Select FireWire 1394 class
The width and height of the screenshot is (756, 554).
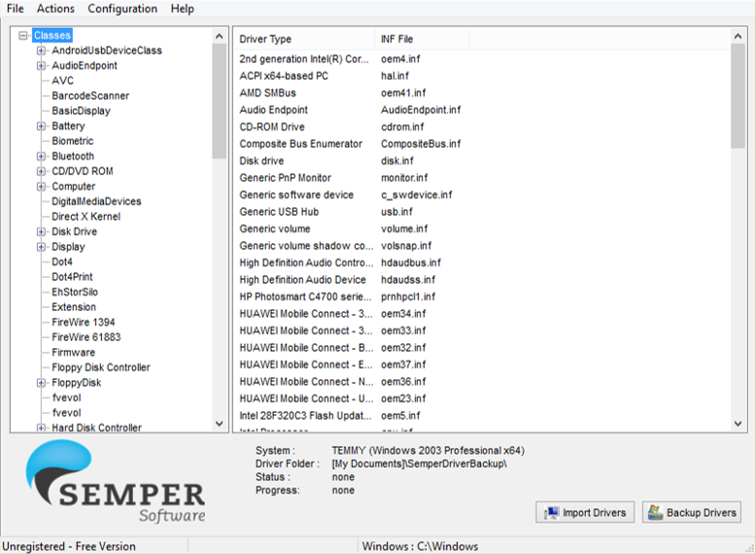(x=84, y=322)
